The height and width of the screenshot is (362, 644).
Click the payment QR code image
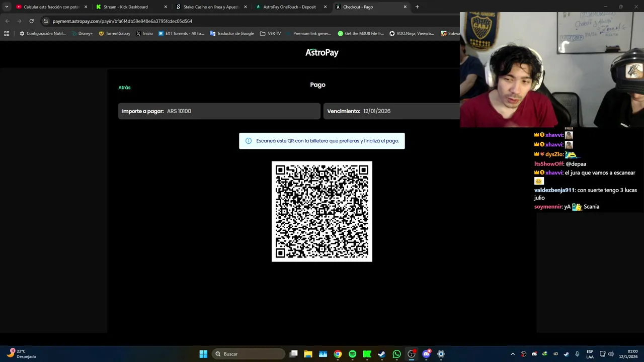pos(322,211)
